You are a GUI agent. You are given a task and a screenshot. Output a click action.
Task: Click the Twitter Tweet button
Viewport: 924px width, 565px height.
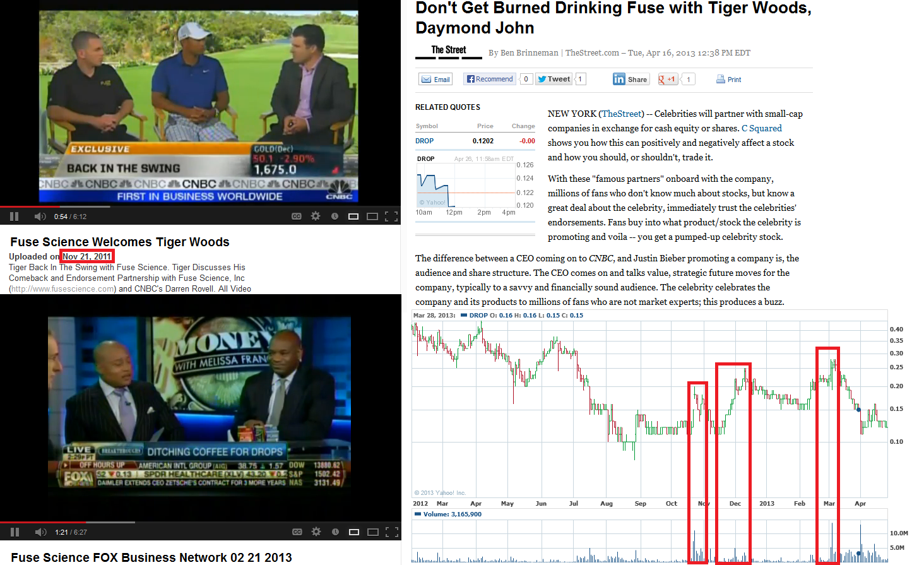coord(554,79)
